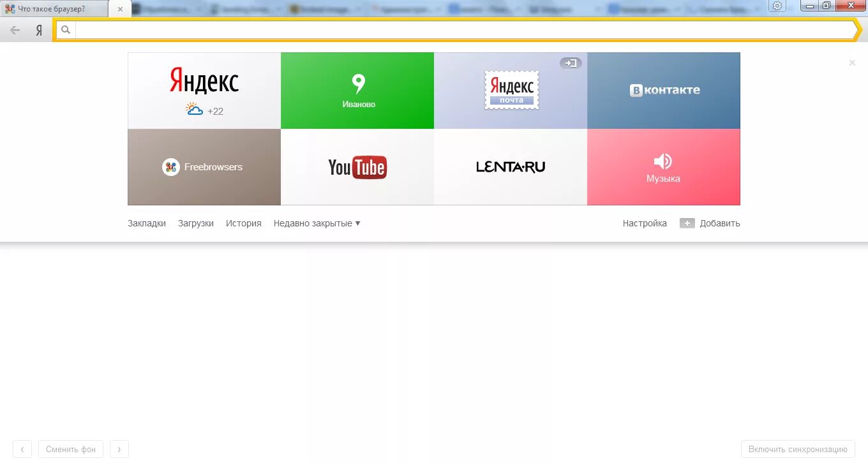Open the LENTA.RU tile
Viewport: 868px width, 463px height.
click(x=511, y=167)
